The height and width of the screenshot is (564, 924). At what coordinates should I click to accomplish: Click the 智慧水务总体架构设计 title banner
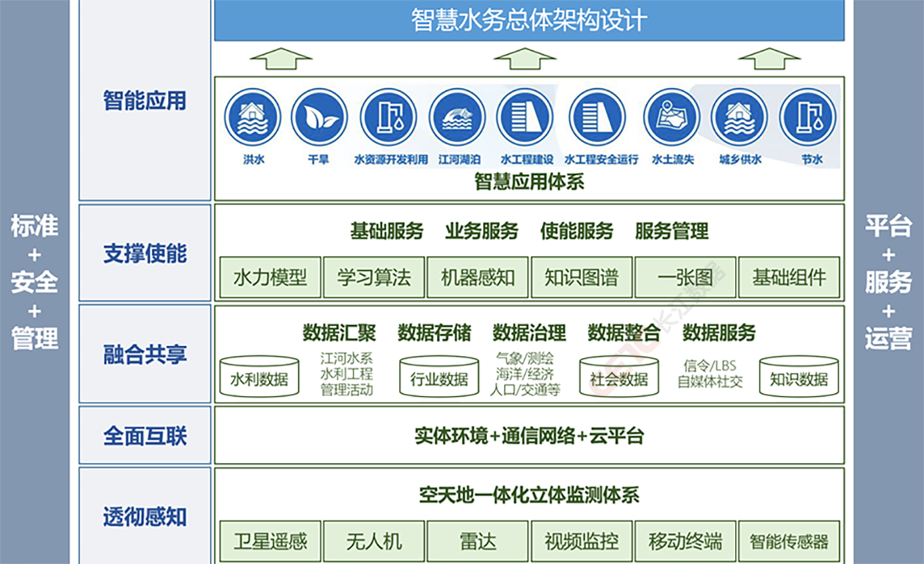click(x=528, y=20)
